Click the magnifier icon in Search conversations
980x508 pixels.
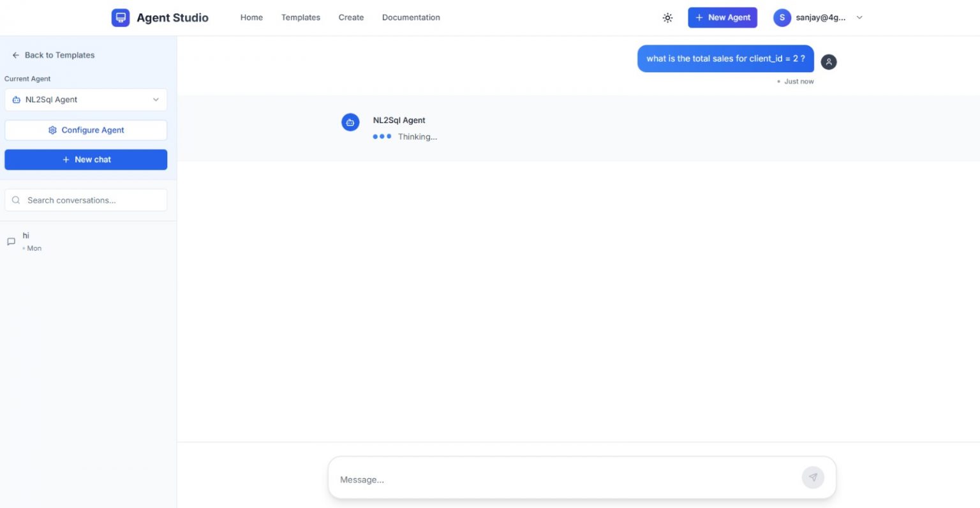[x=15, y=200]
